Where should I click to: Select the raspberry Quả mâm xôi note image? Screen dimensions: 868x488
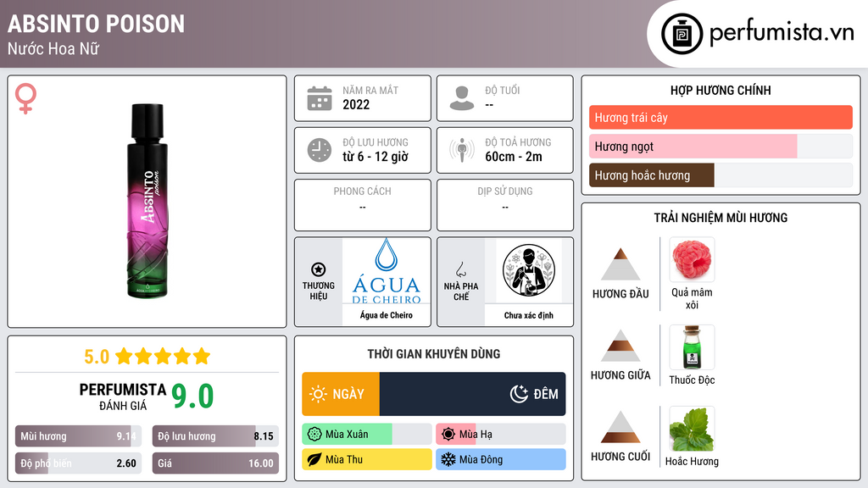(x=692, y=260)
